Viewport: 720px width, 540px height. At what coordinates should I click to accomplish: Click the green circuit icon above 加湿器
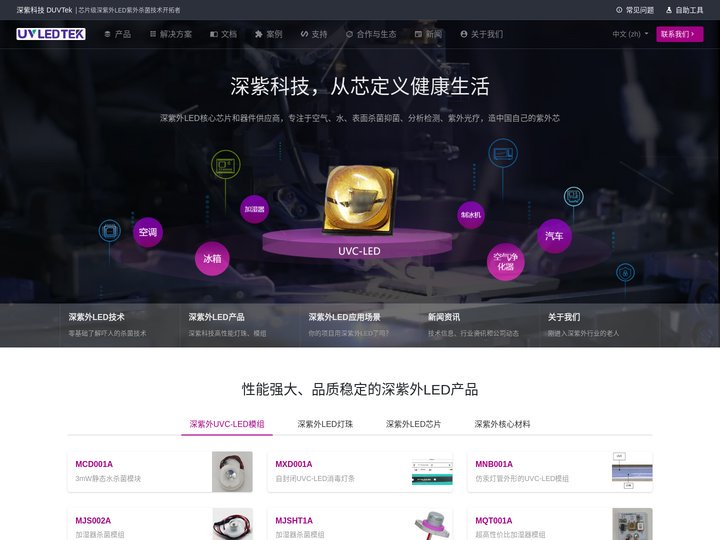(225, 164)
